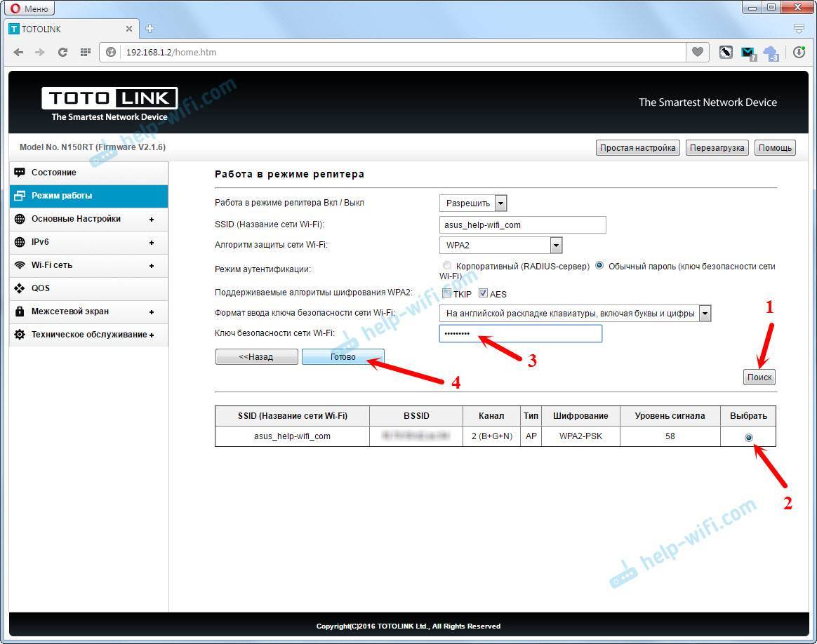The width and height of the screenshot is (817, 644).
Task: Open Speed Dial grid icon
Action: [86, 52]
